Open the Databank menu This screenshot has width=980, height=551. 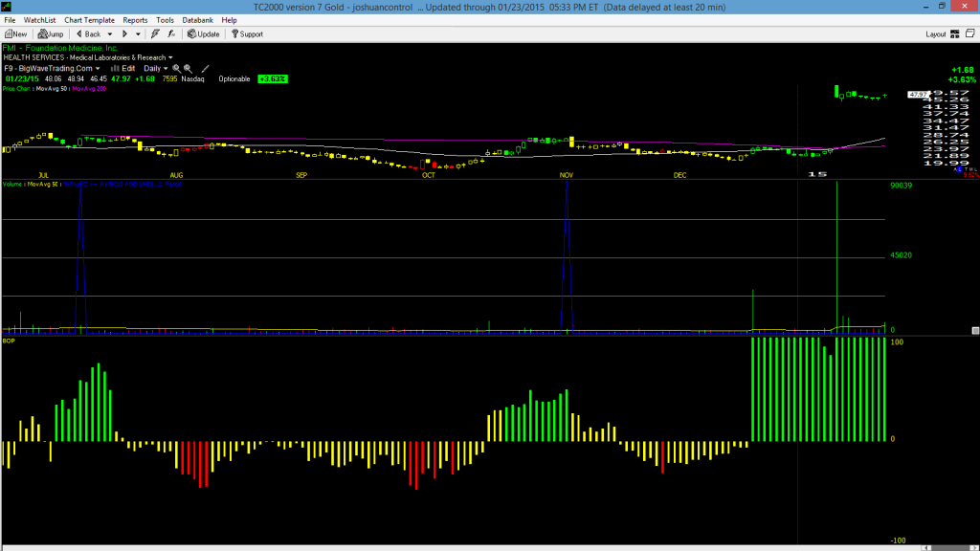pos(197,20)
